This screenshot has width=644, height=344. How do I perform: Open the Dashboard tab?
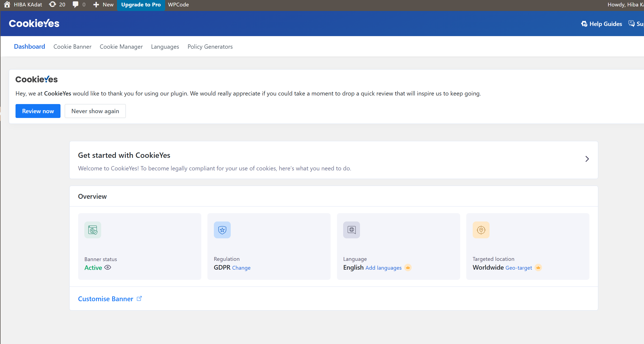[x=29, y=47]
